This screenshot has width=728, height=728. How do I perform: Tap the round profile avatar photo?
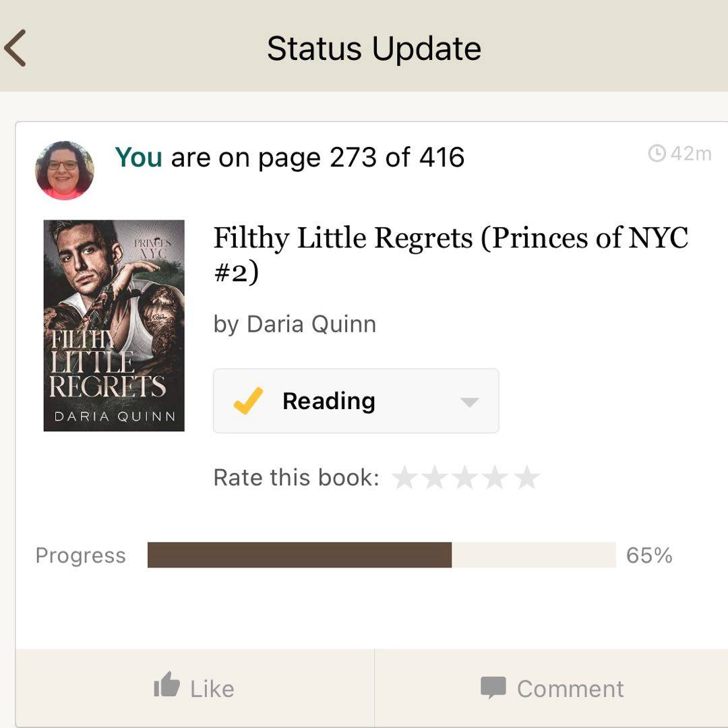[65, 171]
